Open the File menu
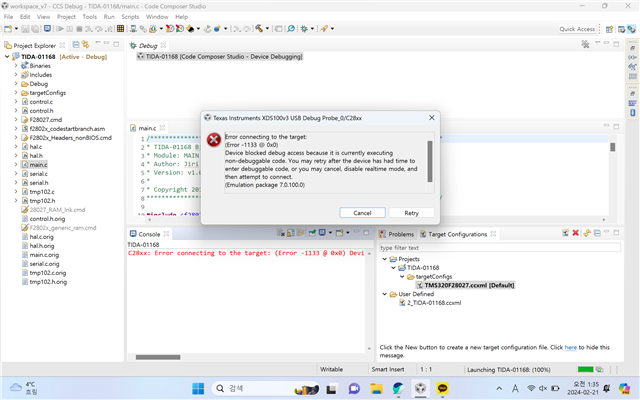This screenshot has height=400, width=640. 8,17
